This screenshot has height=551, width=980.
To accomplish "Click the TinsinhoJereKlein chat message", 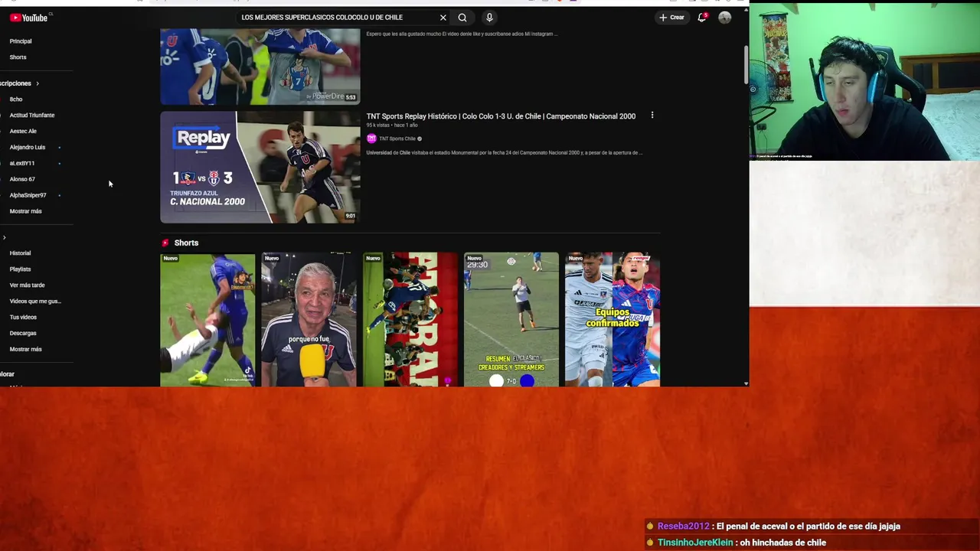I will pos(737,543).
